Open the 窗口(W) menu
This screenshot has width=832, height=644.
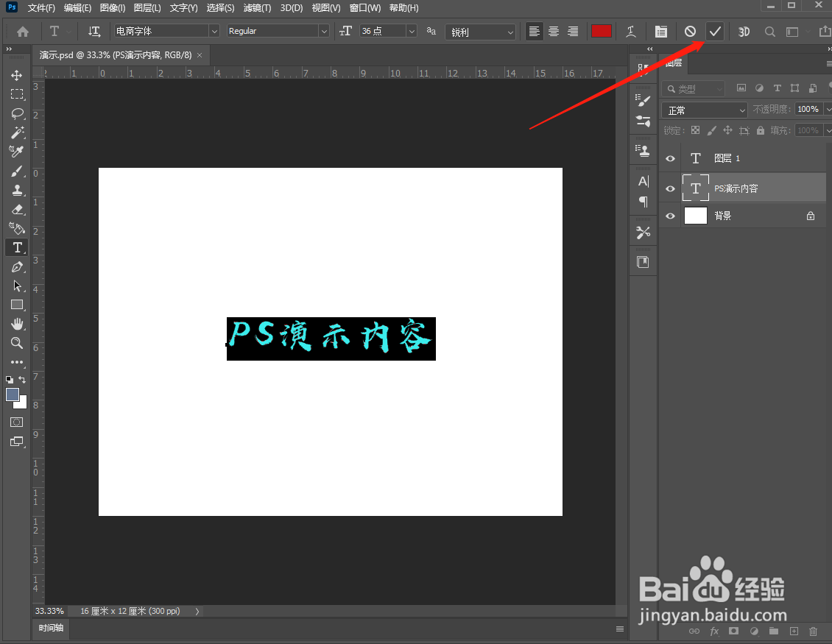coord(365,8)
